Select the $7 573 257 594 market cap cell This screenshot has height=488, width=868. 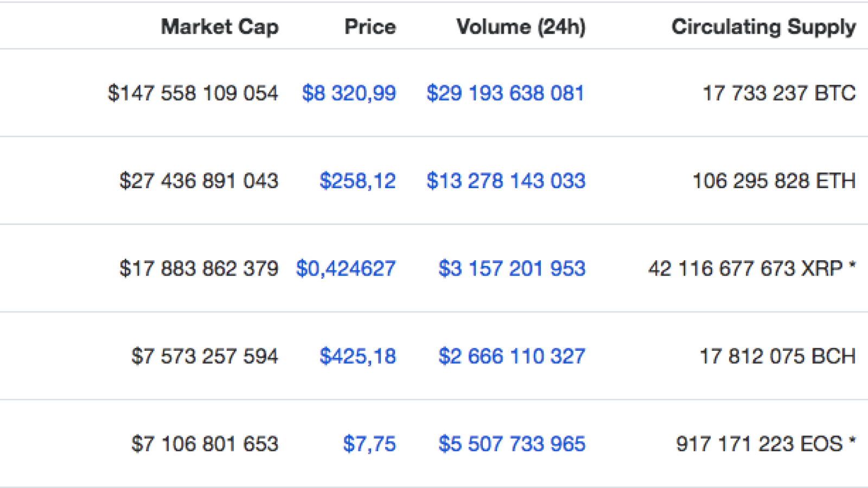[x=205, y=357]
